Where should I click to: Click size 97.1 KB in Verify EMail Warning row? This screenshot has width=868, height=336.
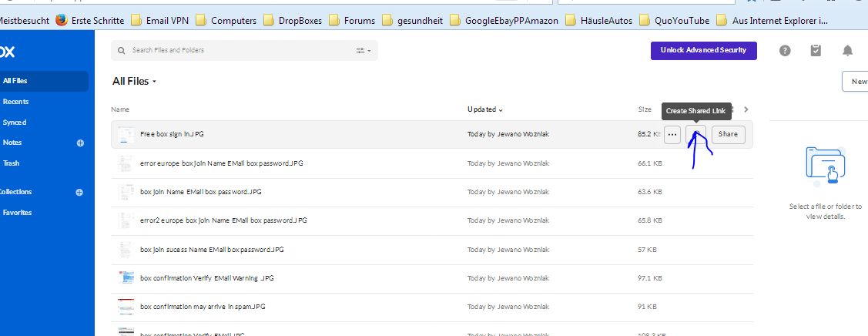(650, 278)
